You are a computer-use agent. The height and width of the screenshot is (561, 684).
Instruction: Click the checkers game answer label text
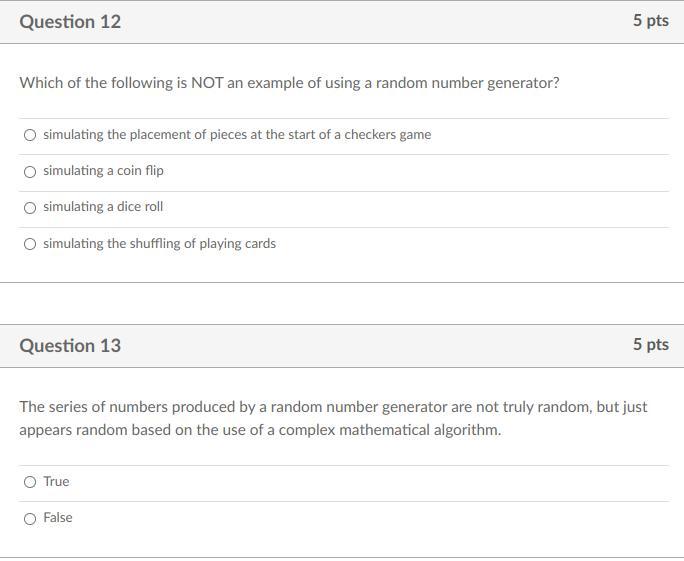point(237,135)
